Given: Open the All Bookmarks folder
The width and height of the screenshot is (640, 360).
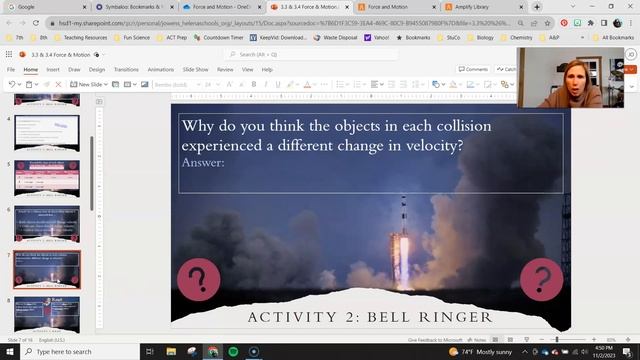Looking at the screenshot, I should point(613,38).
